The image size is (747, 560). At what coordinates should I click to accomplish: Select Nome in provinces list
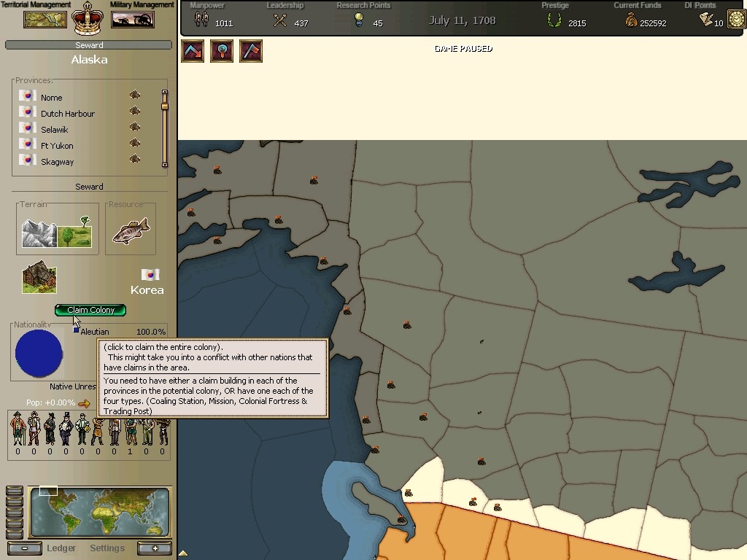tap(52, 98)
